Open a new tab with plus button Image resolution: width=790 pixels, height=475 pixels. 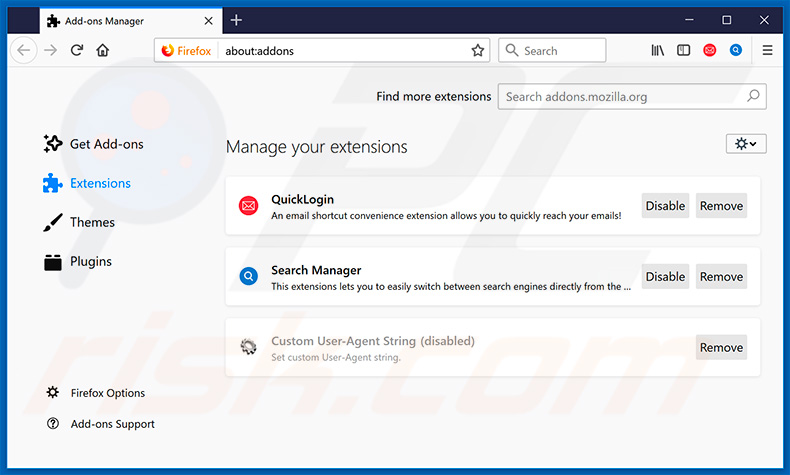[x=236, y=20]
